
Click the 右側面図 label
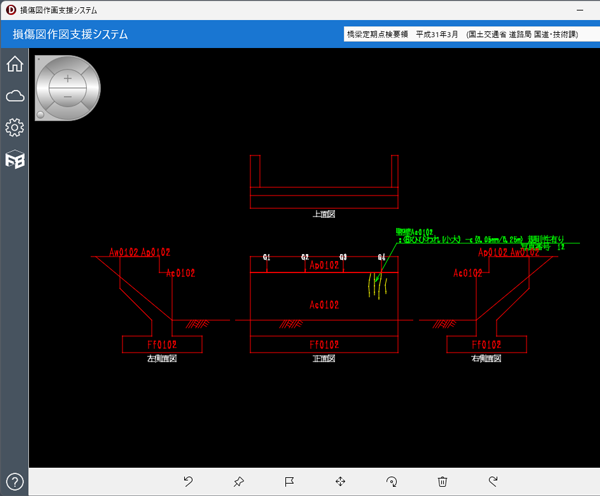tap(486, 359)
